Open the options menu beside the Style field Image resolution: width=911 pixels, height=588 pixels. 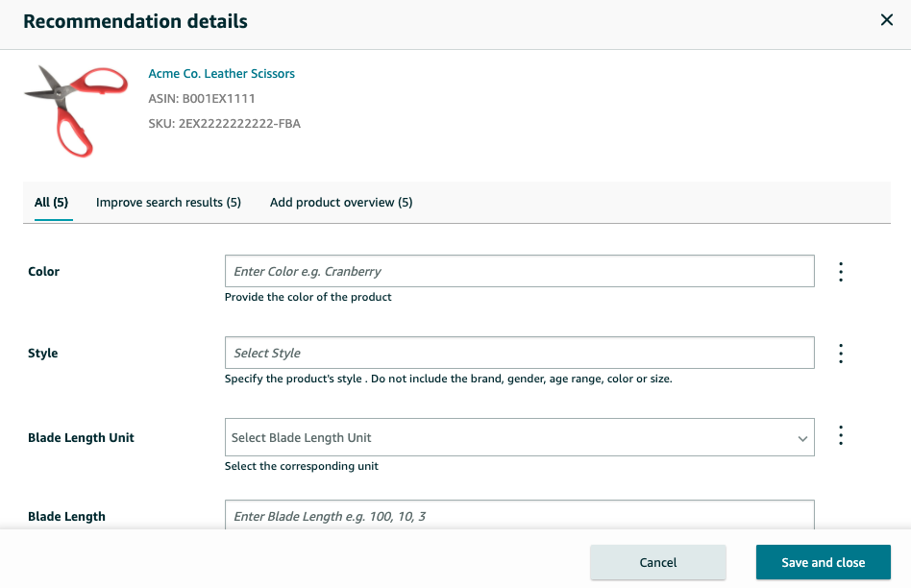(841, 353)
